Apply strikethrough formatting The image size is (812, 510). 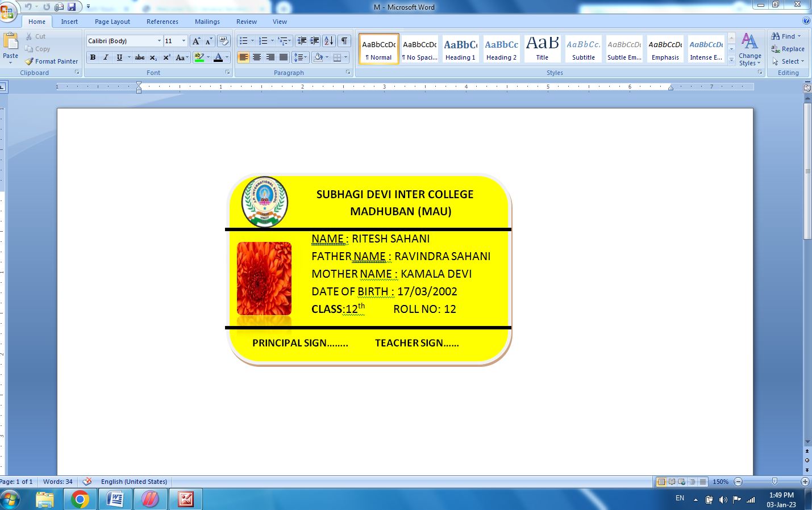[139, 57]
